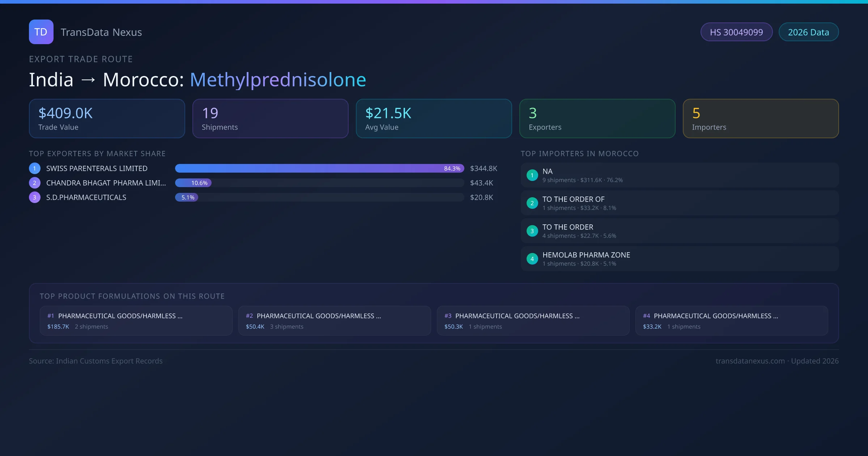Screen dimensions: 868x456
Task: Click rank 1 badge for Swiss Parenterals
Action: coord(35,168)
